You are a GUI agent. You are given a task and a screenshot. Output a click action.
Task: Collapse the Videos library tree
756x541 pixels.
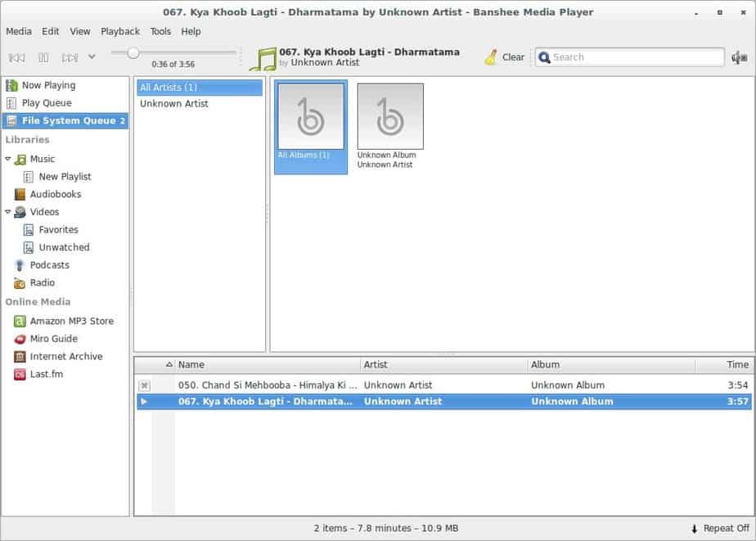pos(7,212)
